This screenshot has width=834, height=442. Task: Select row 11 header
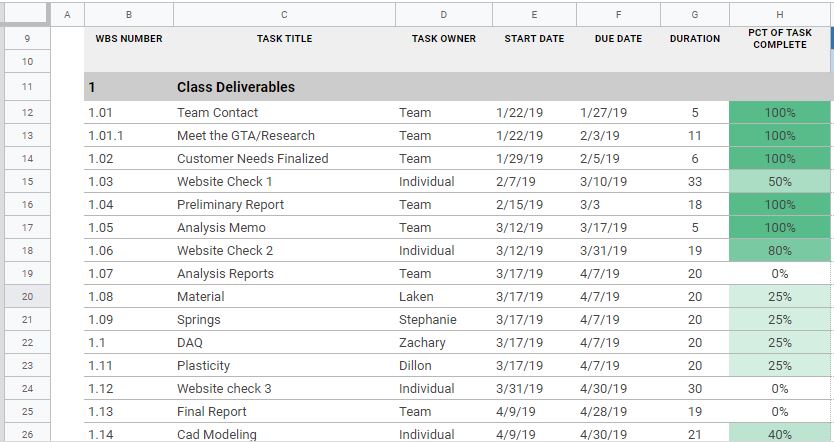tap(27, 87)
